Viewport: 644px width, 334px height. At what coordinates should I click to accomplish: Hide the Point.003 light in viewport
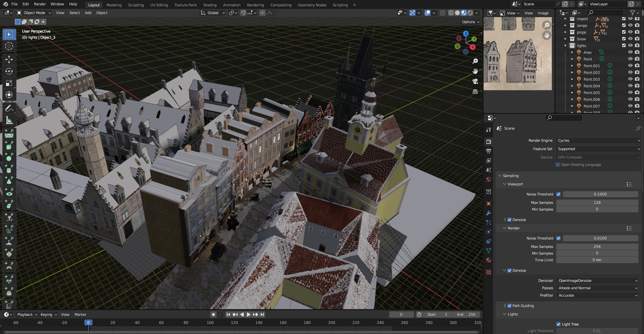click(x=630, y=79)
